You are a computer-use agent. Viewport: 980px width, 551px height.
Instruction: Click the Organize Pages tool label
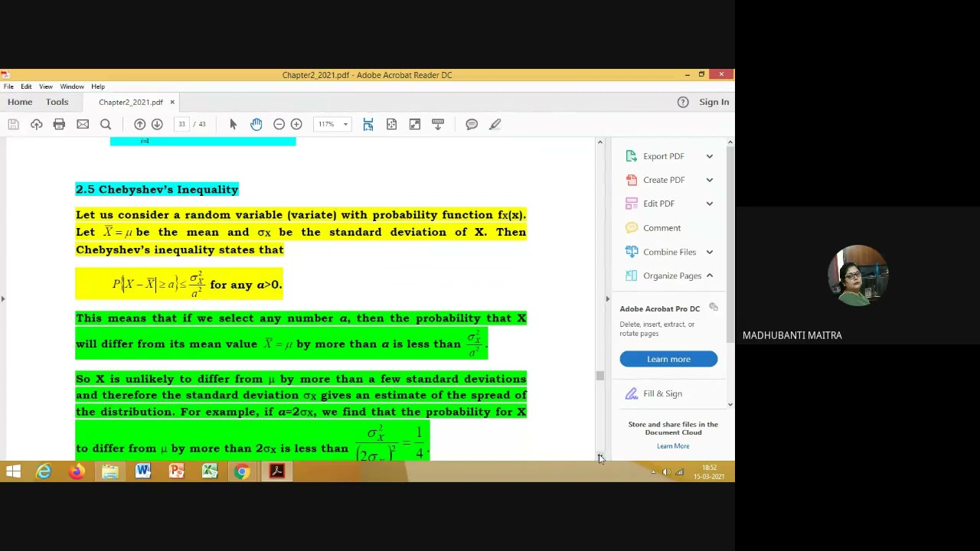click(x=672, y=275)
